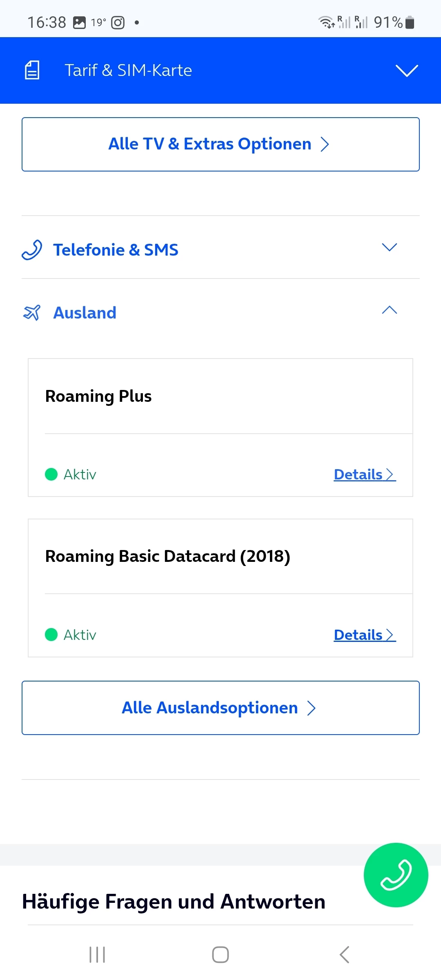Select the Ausland heading
The height and width of the screenshot is (980, 441).
point(85,313)
